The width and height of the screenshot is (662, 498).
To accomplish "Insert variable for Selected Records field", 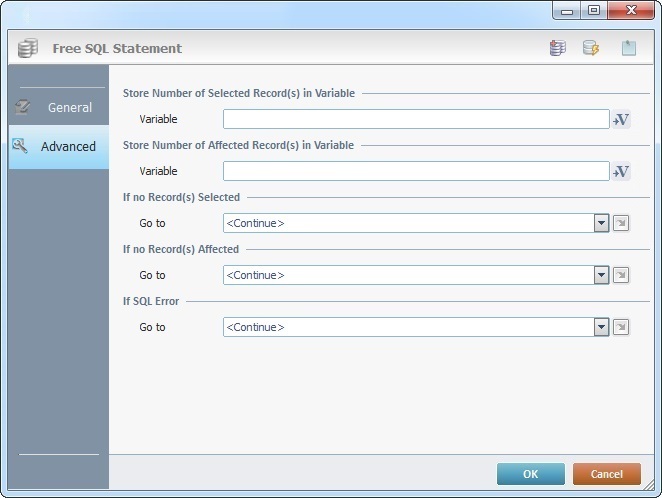I will coord(621,120).
